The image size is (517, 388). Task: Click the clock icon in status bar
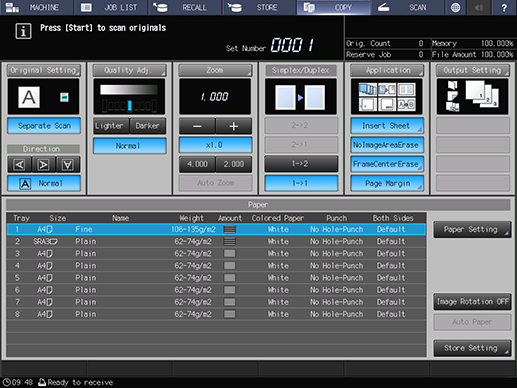[6, 382]
